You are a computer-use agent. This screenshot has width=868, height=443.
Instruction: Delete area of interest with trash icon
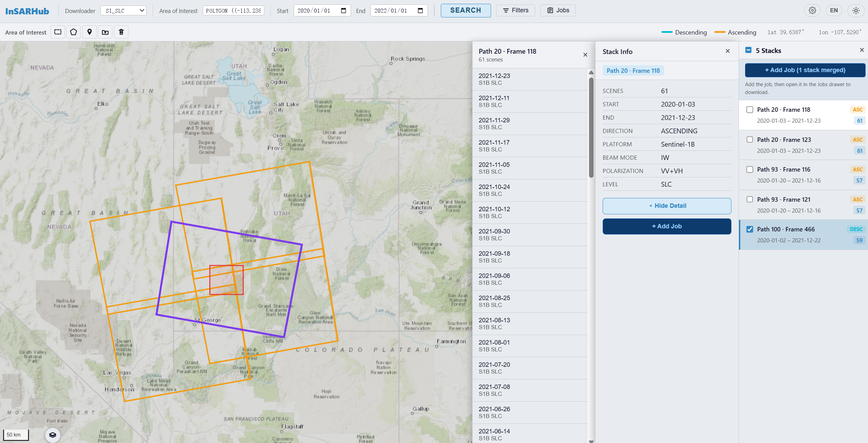121,32
